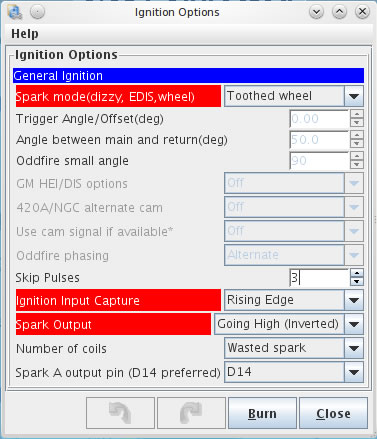Select the General Ignition blue header
This screenshot has height=439, width=377.
point(188,76)
